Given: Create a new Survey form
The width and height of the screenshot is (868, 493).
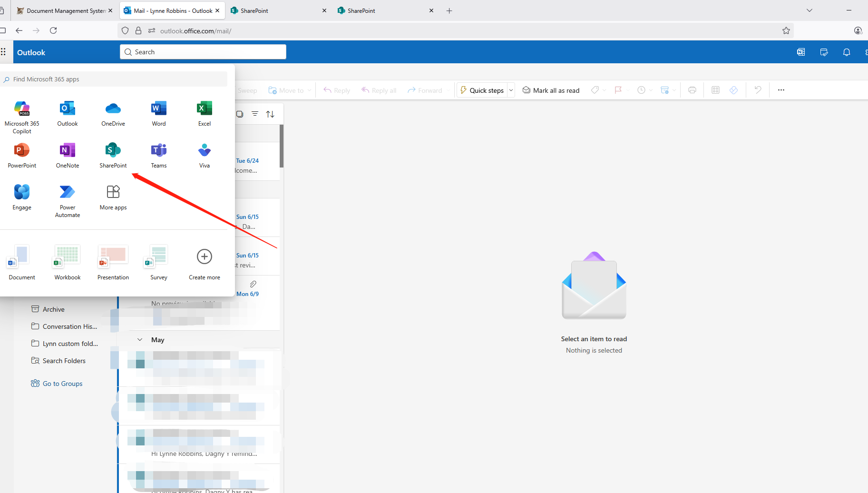Looking at the screenshot, I should point(159,263).
